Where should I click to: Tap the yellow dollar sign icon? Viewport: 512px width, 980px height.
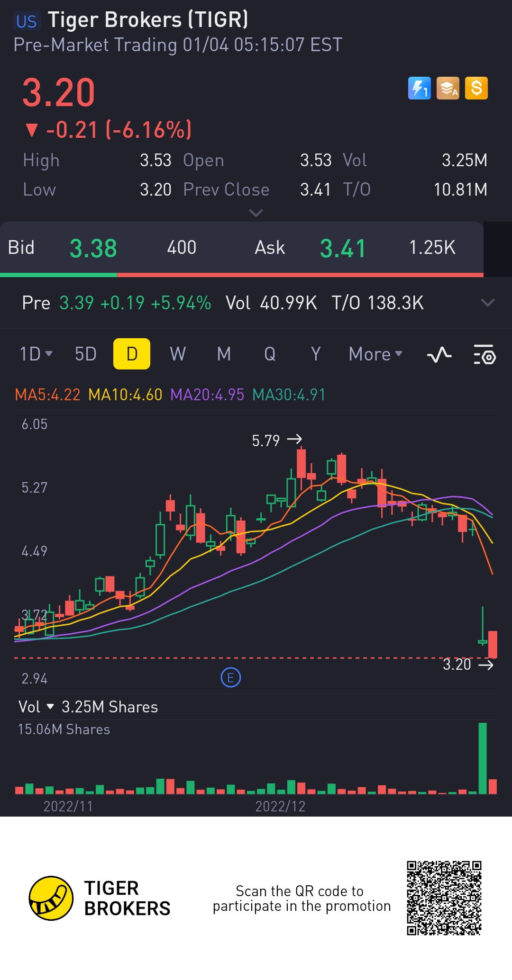476,88
